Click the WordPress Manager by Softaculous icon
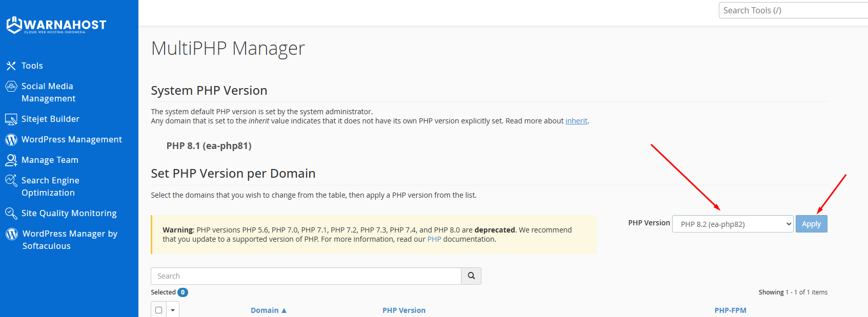 (11, 234)
